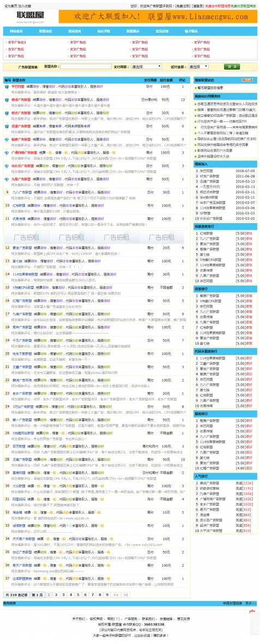
Task: Click the rank badge icon beside 迅捷广告联盟
Action: [x=7, y=126]
